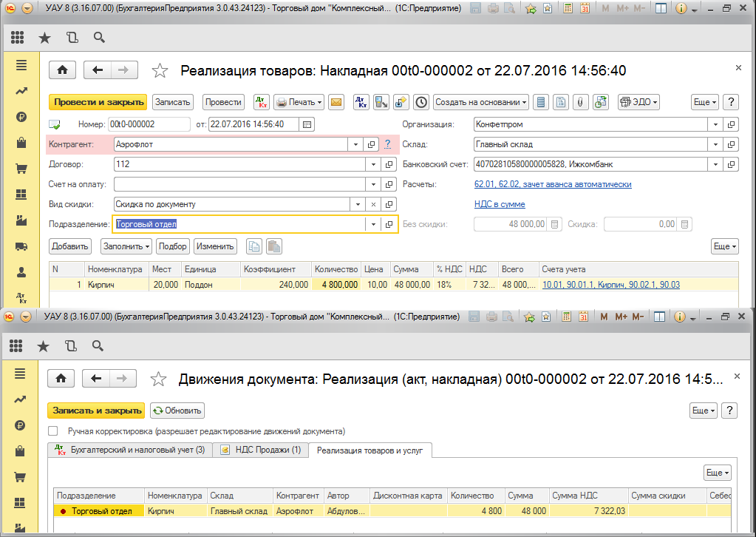Open search magnifier in the top window
This screenshot has height=537, width=756.
click(x=99, y=38)
